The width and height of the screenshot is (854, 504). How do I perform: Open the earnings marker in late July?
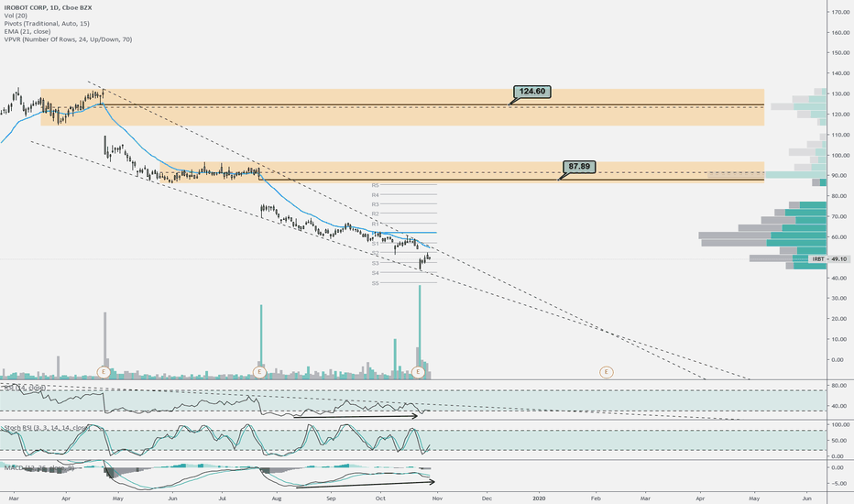click(260, 372)
